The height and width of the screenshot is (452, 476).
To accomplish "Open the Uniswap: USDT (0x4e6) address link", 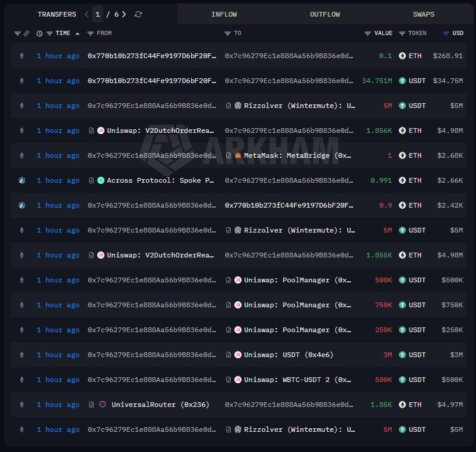I will [x=288, y=355].
